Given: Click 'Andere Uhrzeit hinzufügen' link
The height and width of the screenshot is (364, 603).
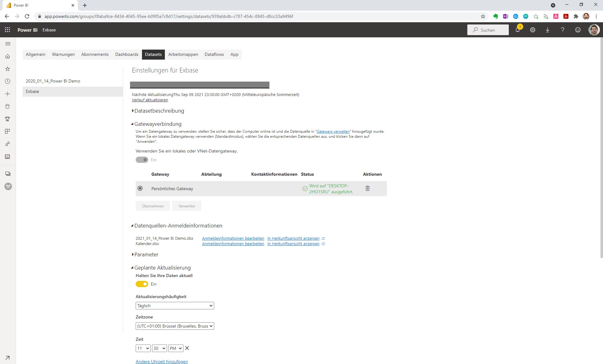Looking at the screenshot, I should click(x=162, y=361).
